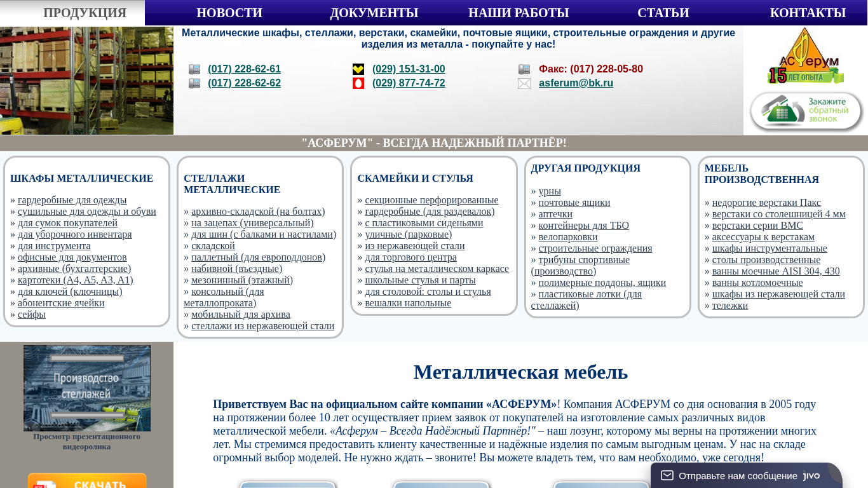Open на зацепах (универсальный) link
This screenshot has width=868, height=488.
pyautogui.click(x=252, y=223)
